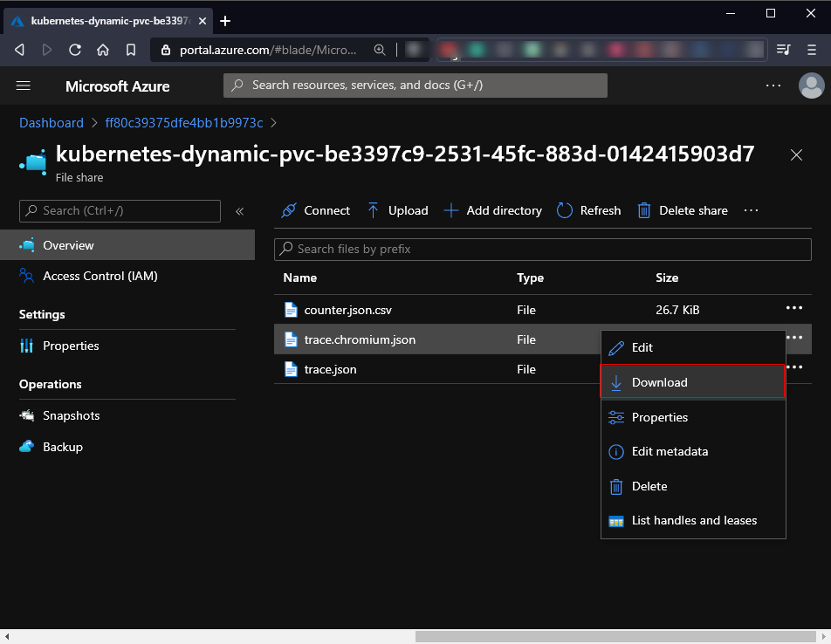This screenshot has width=831, height=644.
Task: Bookmark this page icon
Action: pos(131,50)
